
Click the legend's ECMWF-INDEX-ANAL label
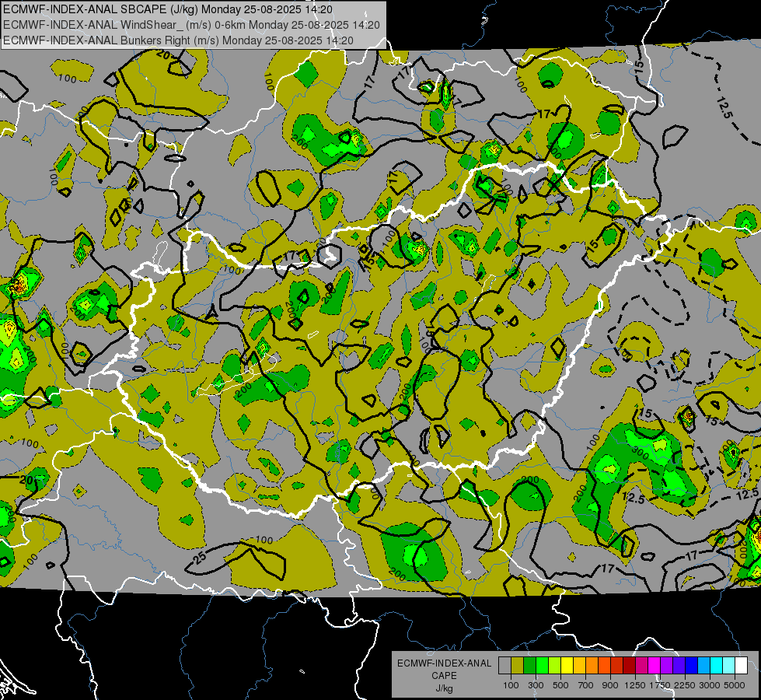pos(444,663)
